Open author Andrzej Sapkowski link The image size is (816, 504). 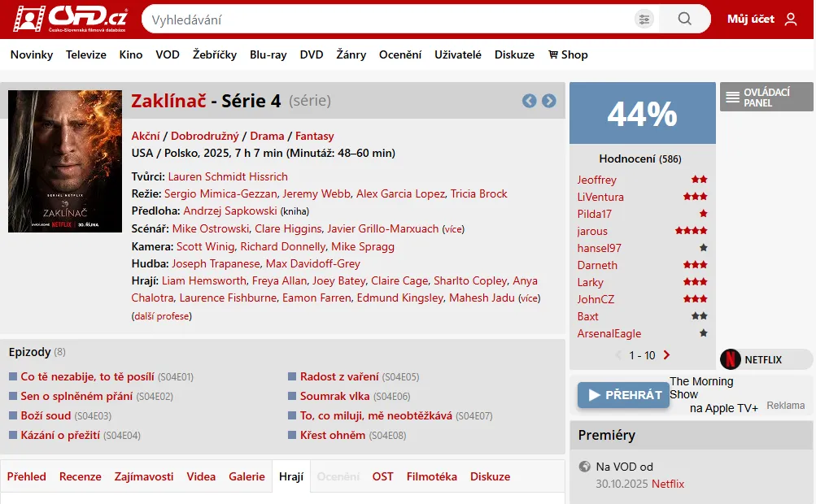coord(230,211)
